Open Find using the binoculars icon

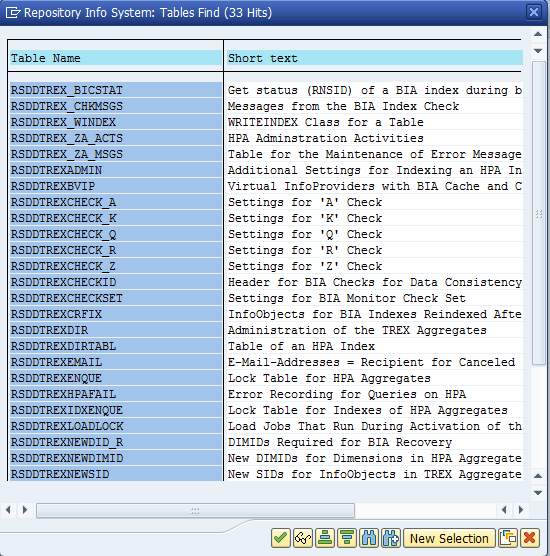tap(369, 538)
